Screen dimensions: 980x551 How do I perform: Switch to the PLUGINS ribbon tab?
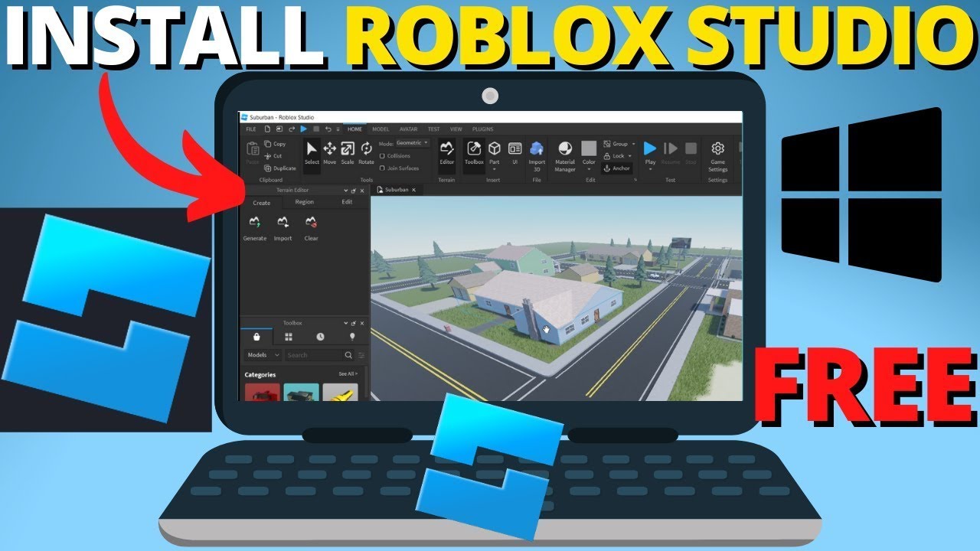pos(483,129)
